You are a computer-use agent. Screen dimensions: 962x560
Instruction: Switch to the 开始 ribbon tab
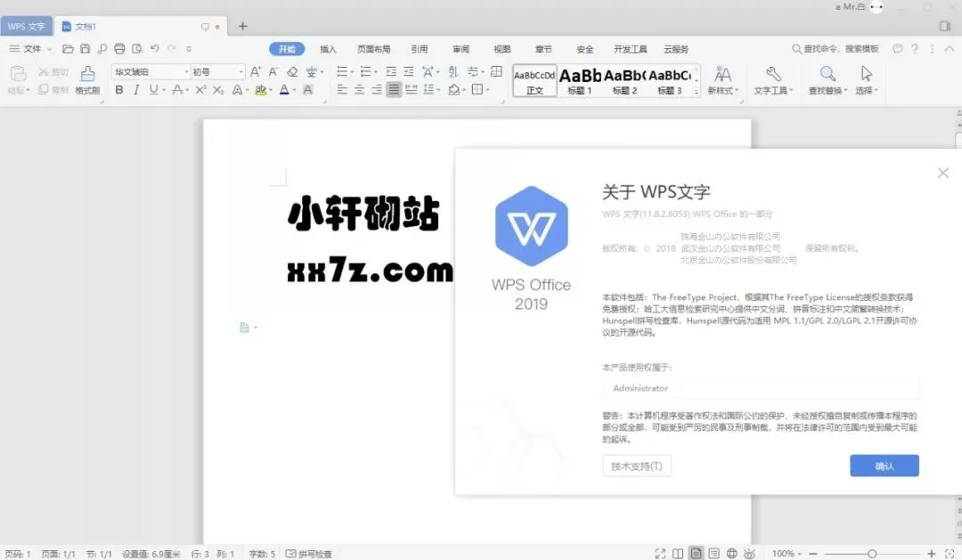point(287,49)
